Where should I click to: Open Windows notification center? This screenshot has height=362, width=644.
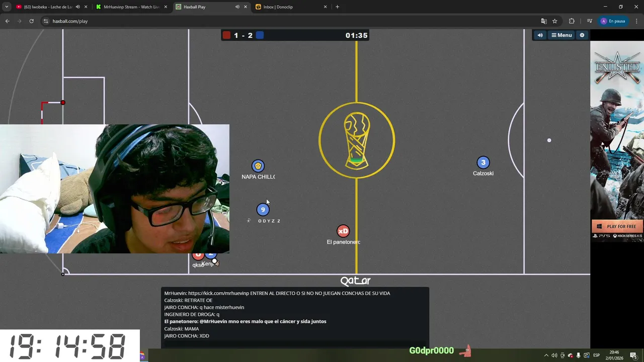point(633,355)
